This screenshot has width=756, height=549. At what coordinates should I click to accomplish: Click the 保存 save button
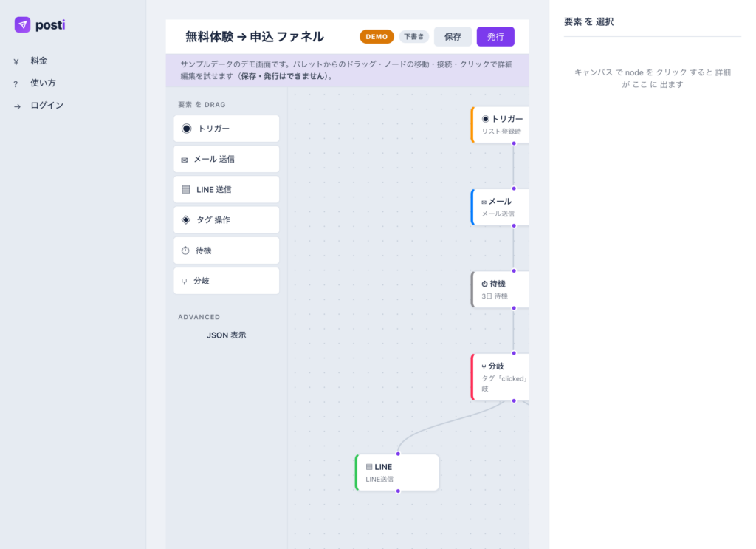[453, 37]
